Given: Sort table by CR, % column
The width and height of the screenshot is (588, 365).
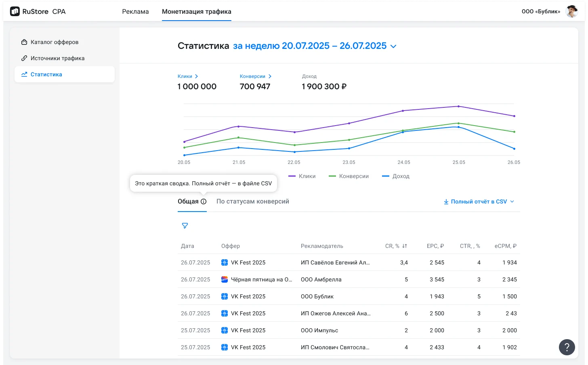Looking at the screenshot, I should (x=404, y=246).
